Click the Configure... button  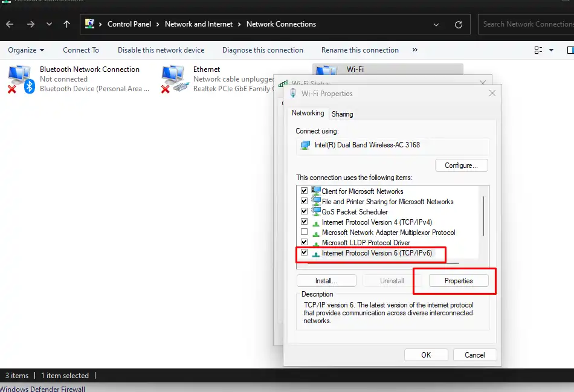click(461, 165)
